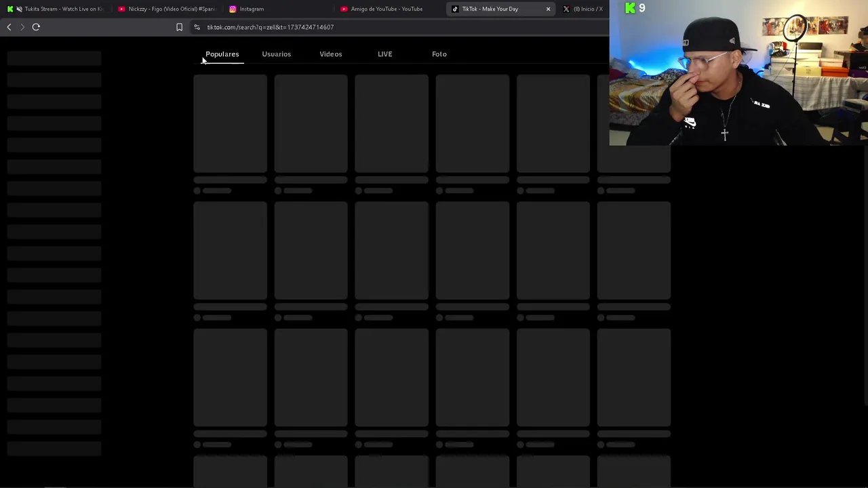The width and height of the screenshot is (868, 488).
Task: Click the muted-audio icon on Kick tab
Action: coord(19,9)
